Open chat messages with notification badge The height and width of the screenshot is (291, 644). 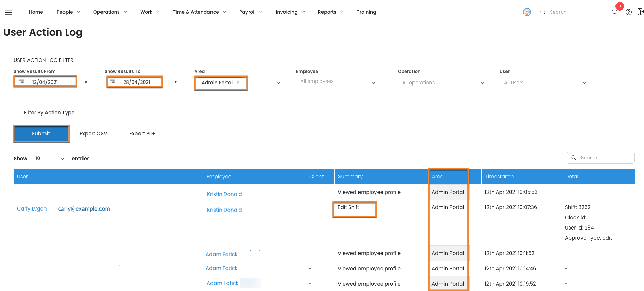pyautogui.click(x=614, y=12)
